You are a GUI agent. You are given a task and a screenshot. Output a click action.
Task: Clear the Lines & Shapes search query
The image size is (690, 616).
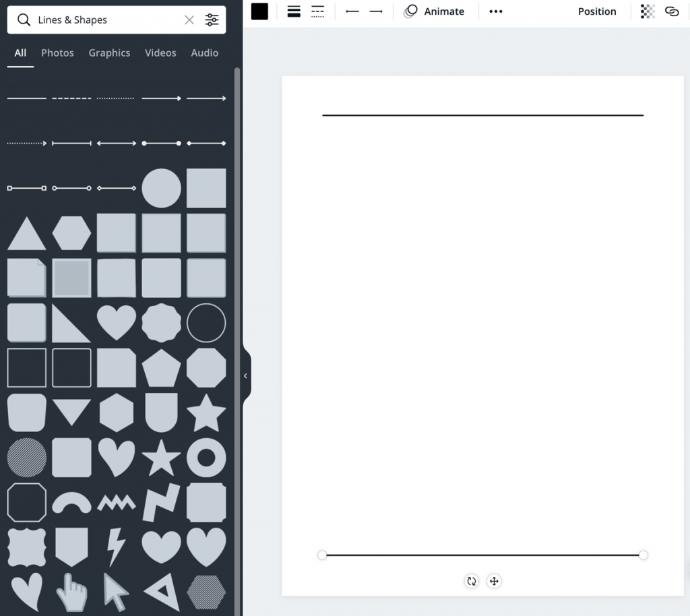[x=189, y=20]
